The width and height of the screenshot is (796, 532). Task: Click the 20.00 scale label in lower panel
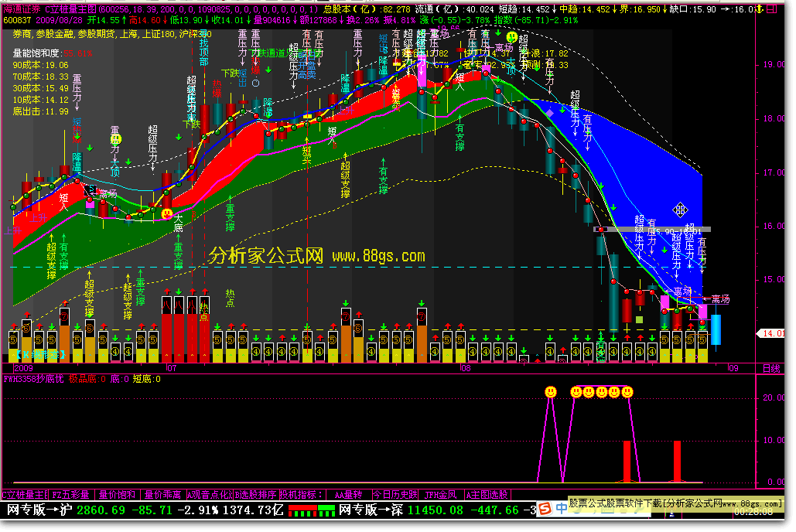773,397
